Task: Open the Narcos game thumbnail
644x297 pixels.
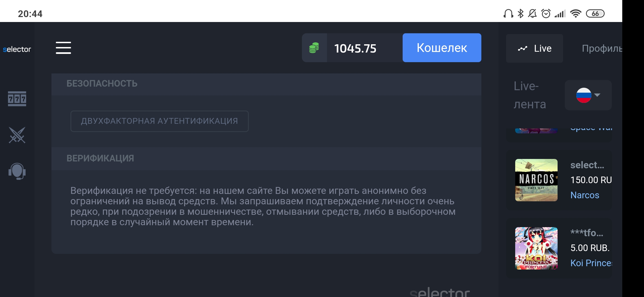Action: tap(536, 180)
